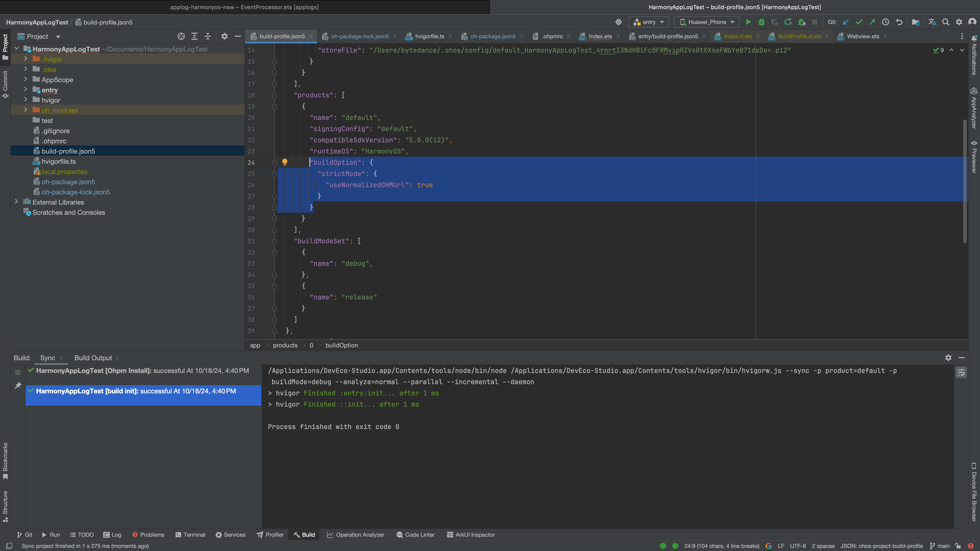Collapse all in Project panel
Viewport: 980px width, 551px height.
(x=208, y=36)
